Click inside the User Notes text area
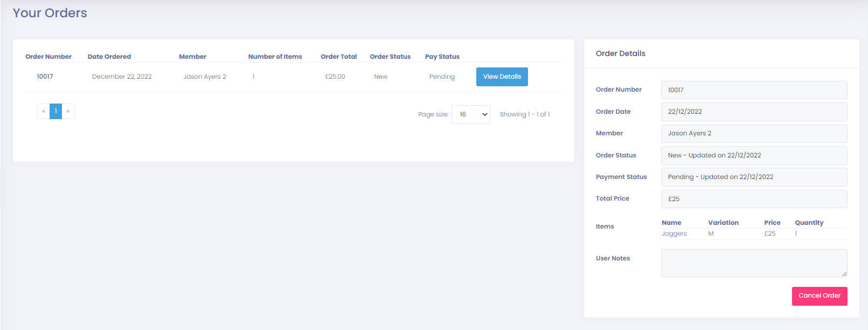Viewport: 868px width, 330px height. point(753,263)
